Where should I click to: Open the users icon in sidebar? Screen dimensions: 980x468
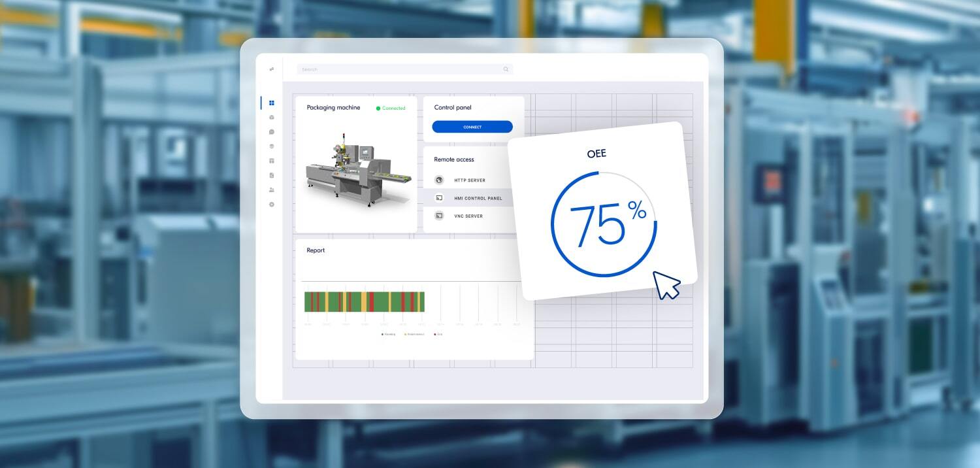tap(272, 190)
